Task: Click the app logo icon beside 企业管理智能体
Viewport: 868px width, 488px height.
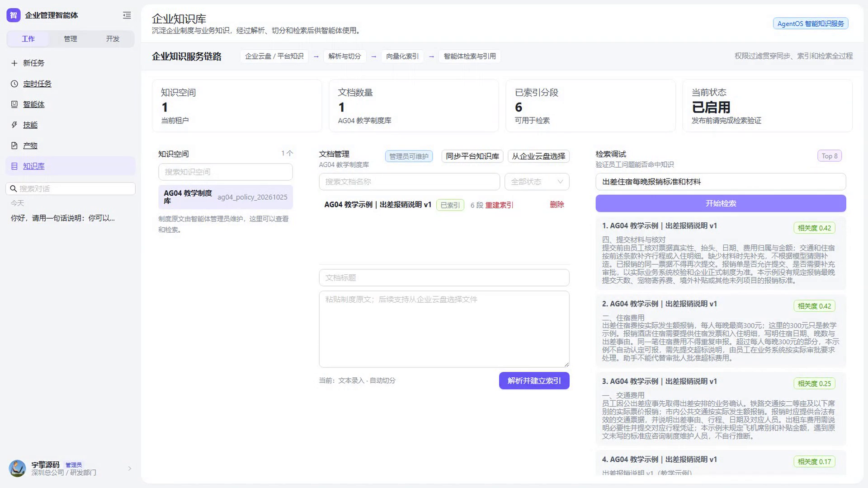Action: click(14, 15)
